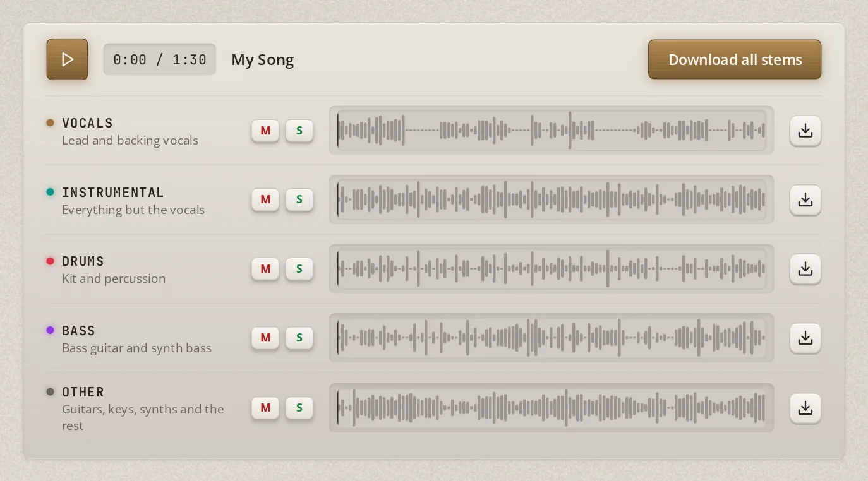Viewport: 868px width, 481px height.
Task: Mute the Bass track
Action: [x=265, y=338]
